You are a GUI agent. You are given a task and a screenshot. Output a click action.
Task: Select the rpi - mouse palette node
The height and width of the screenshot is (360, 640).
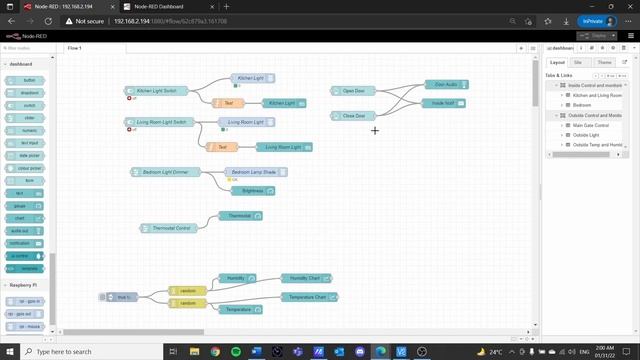pos(25,327)
